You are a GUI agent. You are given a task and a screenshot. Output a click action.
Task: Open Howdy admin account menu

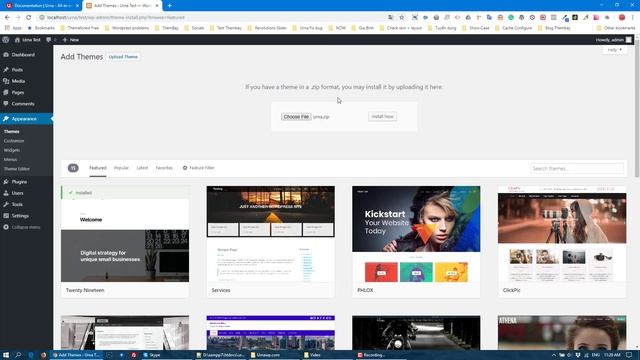(x=613, y=40)
